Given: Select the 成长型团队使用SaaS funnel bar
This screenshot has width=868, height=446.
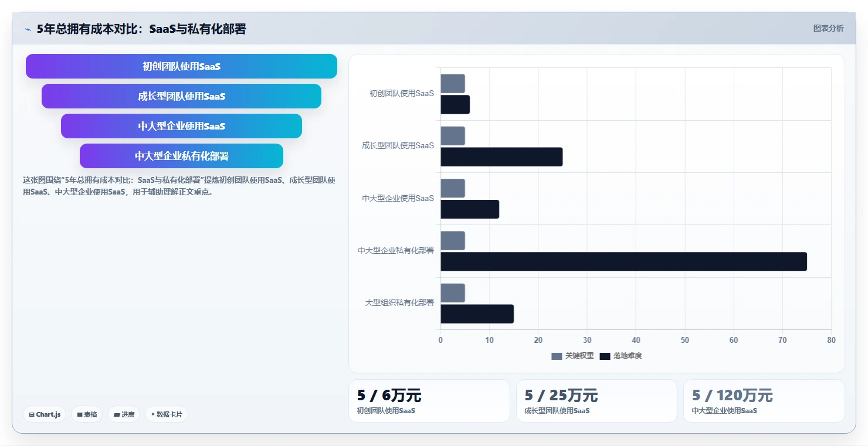Looking at the screenshot, I should tap(181, 96).
